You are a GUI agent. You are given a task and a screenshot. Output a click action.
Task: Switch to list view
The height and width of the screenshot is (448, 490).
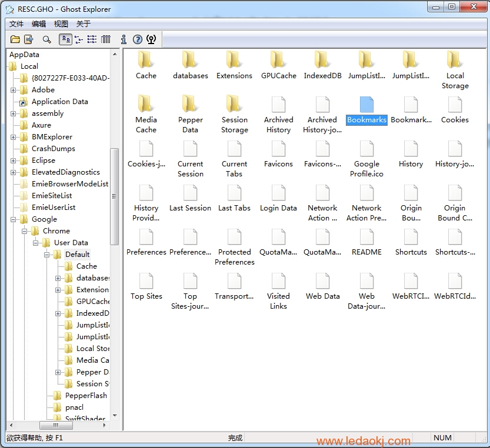pyautogui.click(x=92, y=39)
